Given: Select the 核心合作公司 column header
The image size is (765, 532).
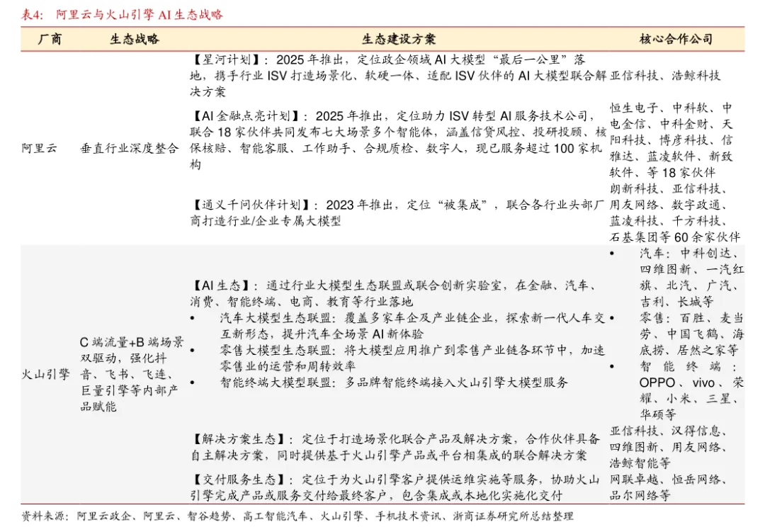Looking at the screenshot, I should pos(676,39).
